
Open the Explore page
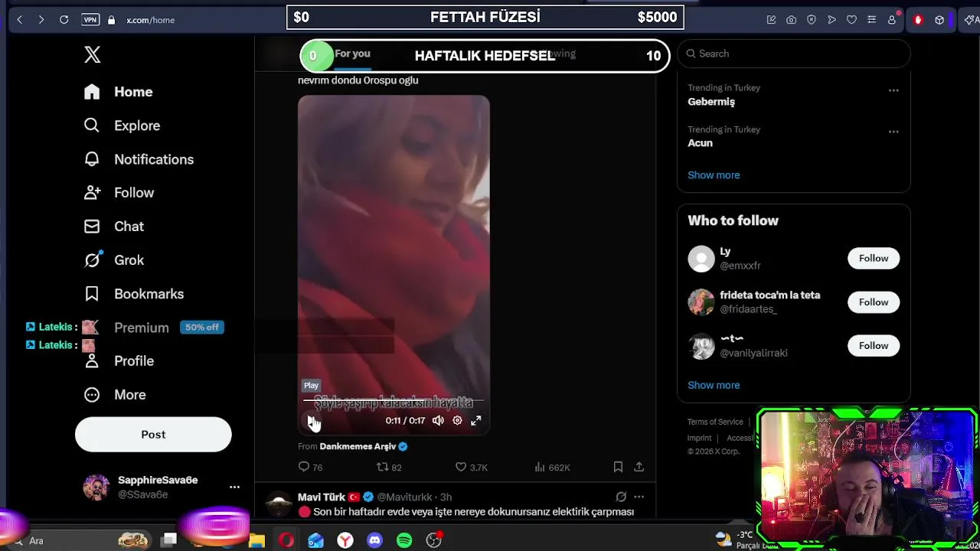click(x=122, y=126)
